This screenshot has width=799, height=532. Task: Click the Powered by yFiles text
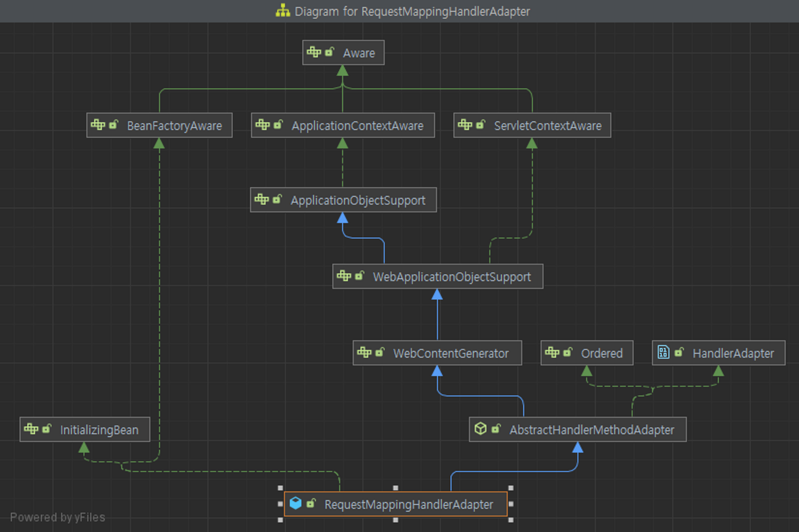point(57,517)
